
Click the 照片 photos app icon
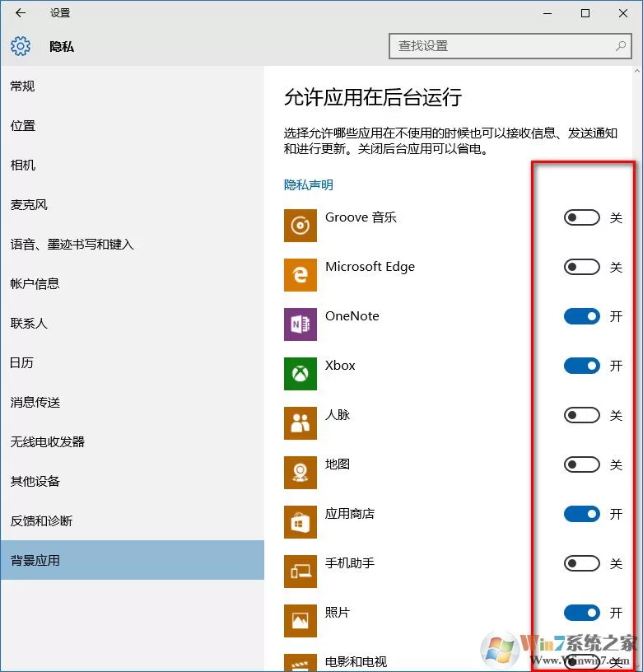pos(301,621)
